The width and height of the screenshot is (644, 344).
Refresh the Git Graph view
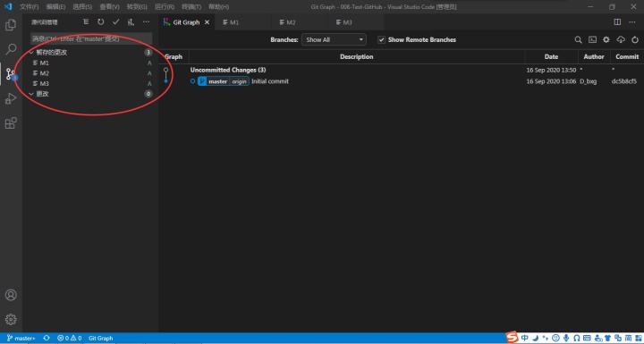click(x=635, y=40)
